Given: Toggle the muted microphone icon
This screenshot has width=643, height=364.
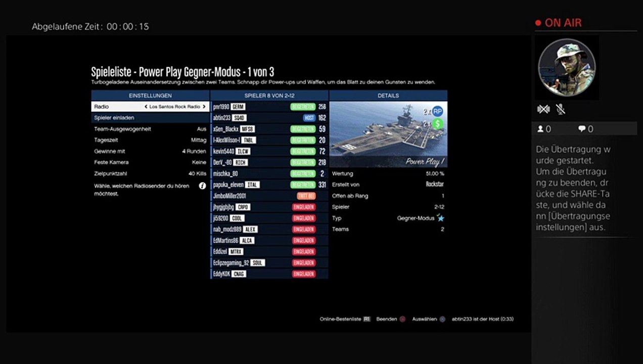Looking at the screenshot, I should tap(560, 109).
